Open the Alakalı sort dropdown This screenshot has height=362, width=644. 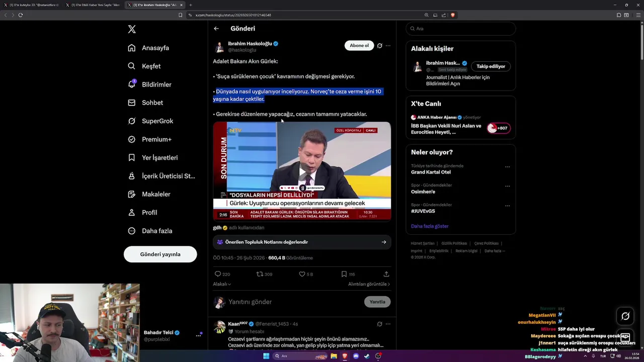coord(222,284)
